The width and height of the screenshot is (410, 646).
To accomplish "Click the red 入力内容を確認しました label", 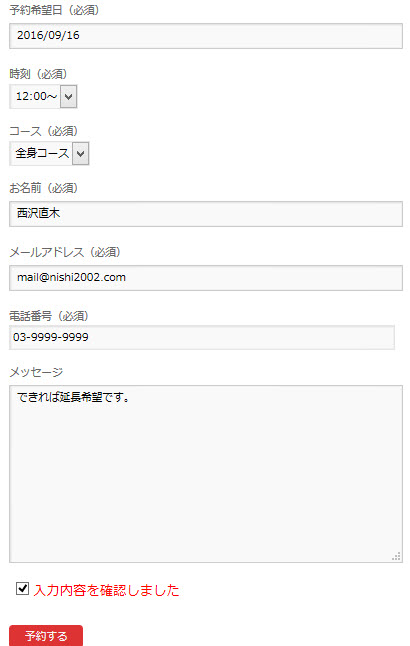I will point(106,590).
